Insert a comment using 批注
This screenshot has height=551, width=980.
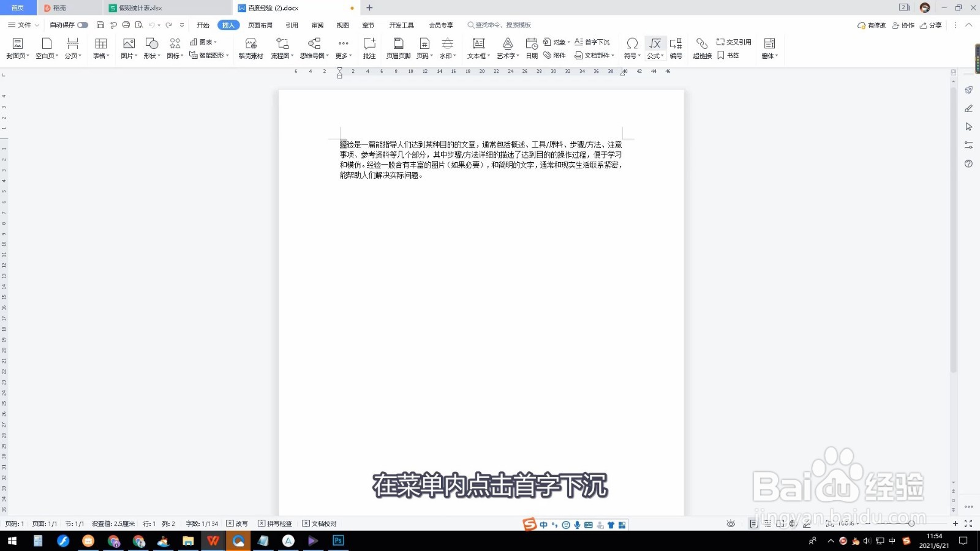pos(369,48)
